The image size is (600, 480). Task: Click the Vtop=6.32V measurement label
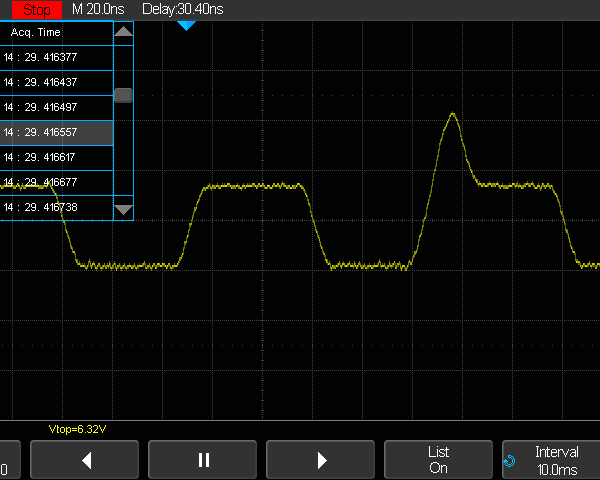(77, 429)
